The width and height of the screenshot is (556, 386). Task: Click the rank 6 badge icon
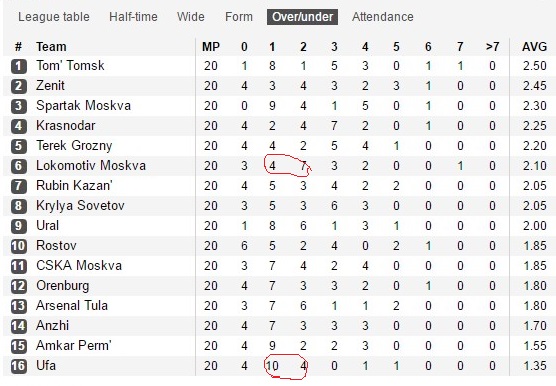pos(19,166)
